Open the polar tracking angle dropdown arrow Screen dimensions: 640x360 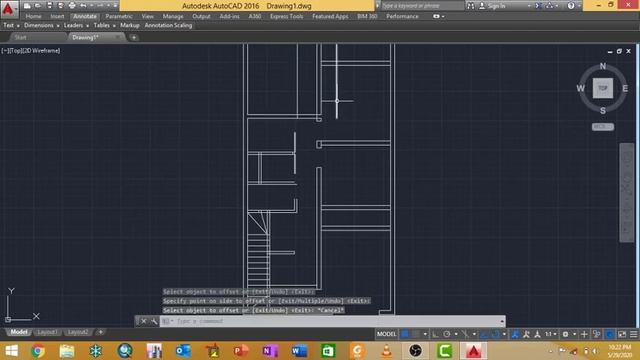pyautogui.click(x=456, y=334)
